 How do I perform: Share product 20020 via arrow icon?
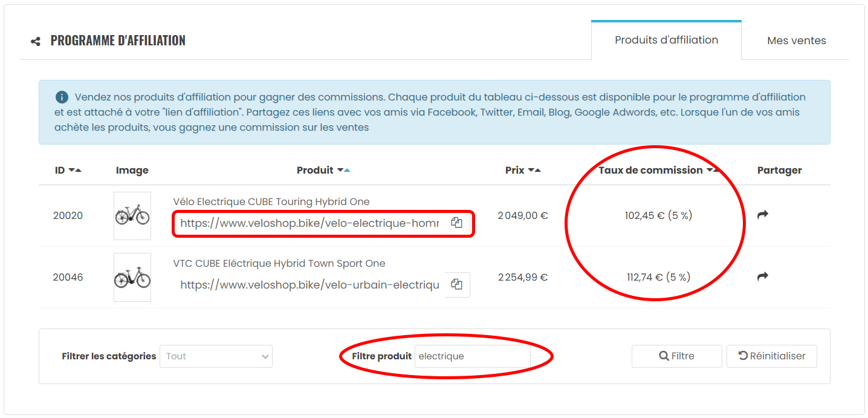click(x=763, y=215)
